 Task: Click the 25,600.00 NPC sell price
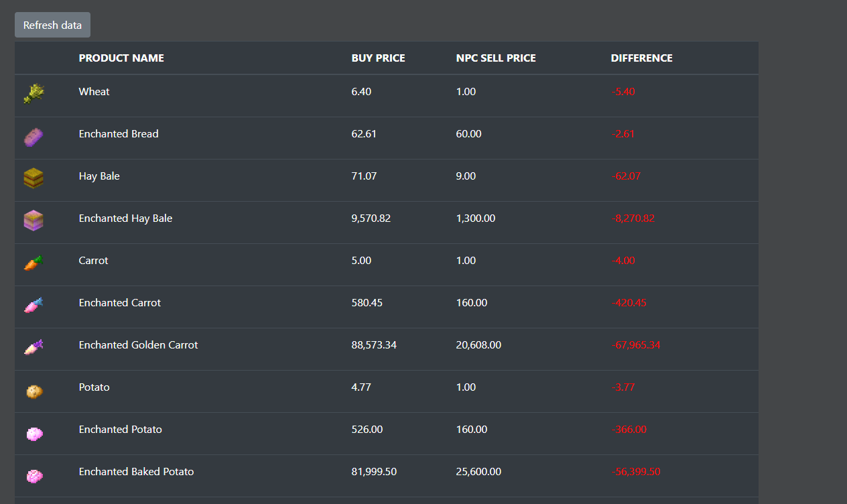[x=478, y=472]
